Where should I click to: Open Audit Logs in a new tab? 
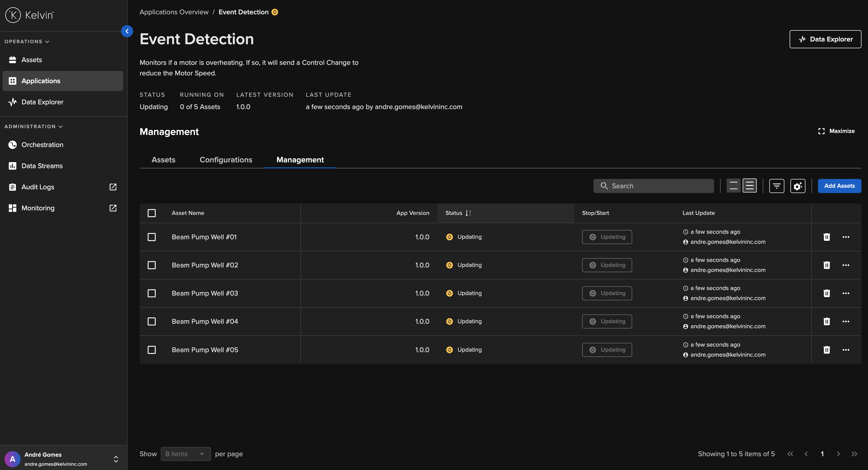[x=113, y=187]
